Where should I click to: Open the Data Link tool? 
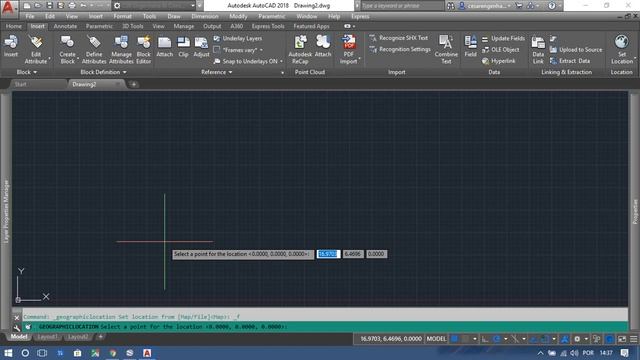[538, 49]
